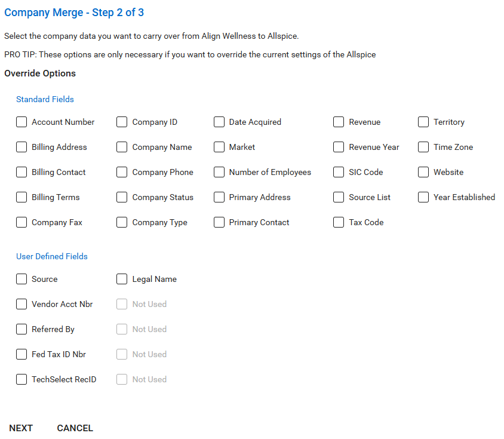Enable the Source List checkbox

339,197
